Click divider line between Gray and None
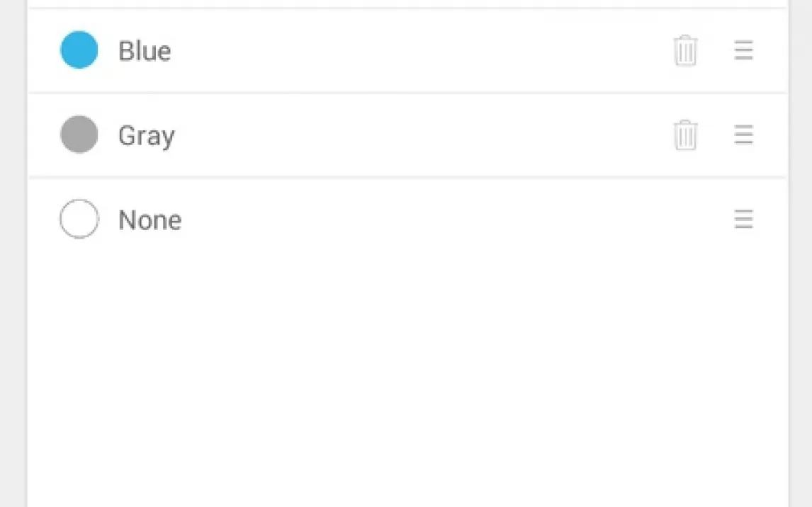 [407, 177]
